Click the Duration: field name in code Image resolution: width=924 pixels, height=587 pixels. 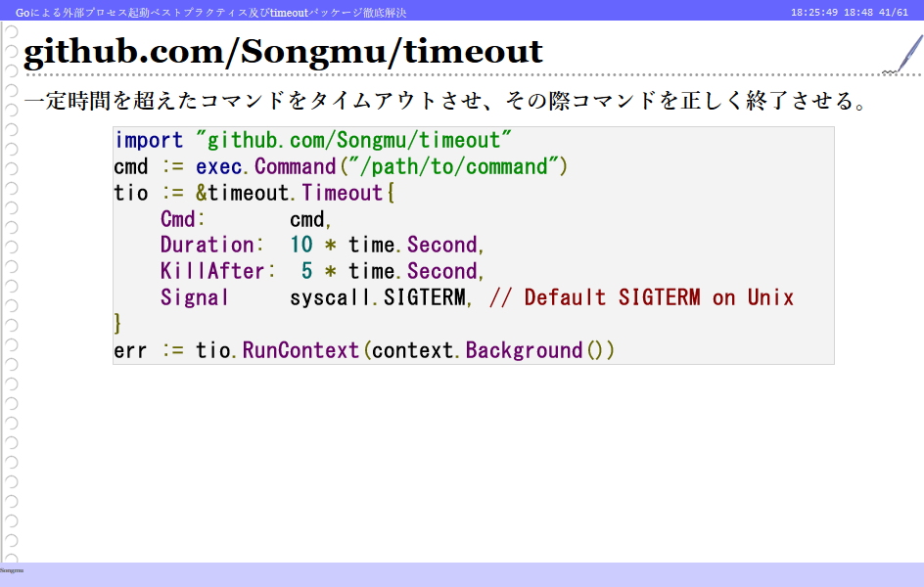[212, 245]
